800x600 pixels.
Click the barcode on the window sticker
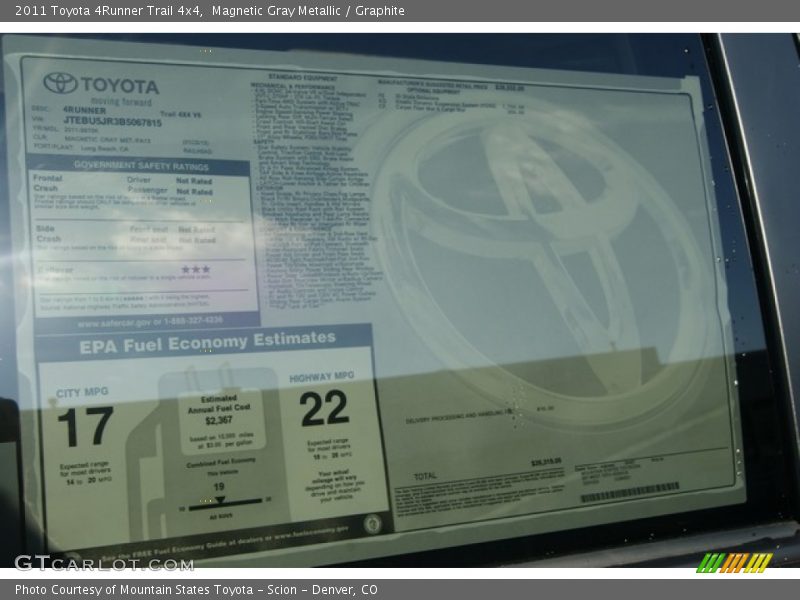point(630,492)
